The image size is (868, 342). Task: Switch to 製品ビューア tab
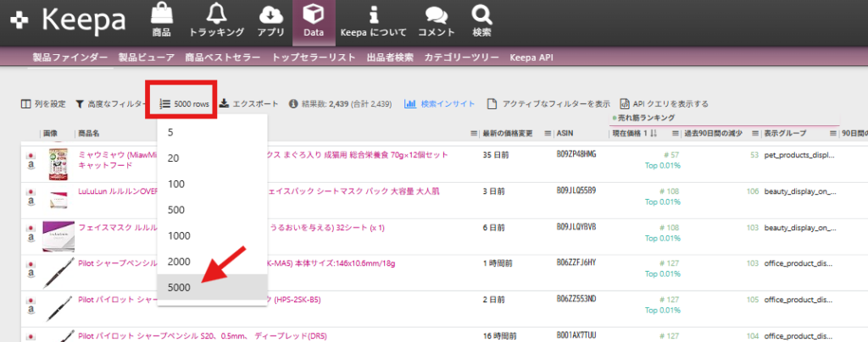pos(147,58)
